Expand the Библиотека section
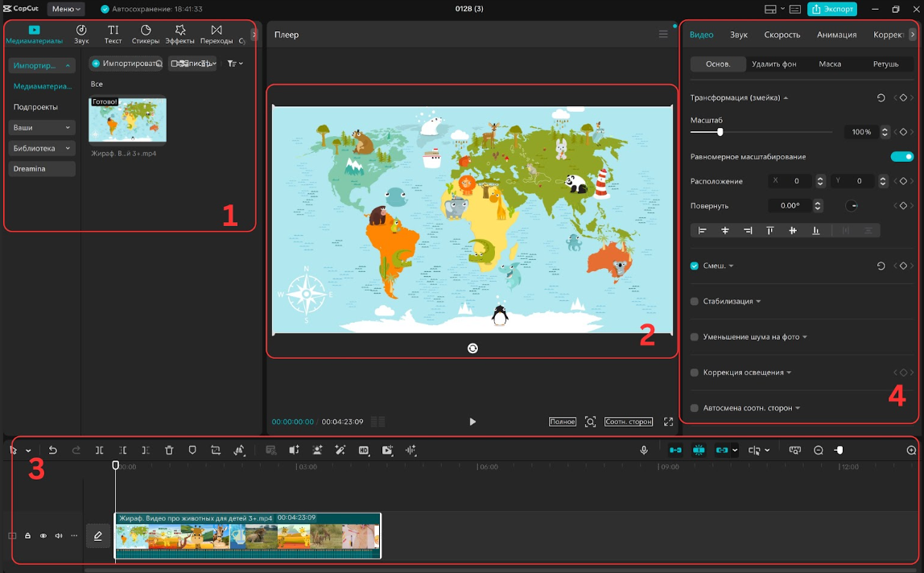The image size is (924, 573). point(42,148)
